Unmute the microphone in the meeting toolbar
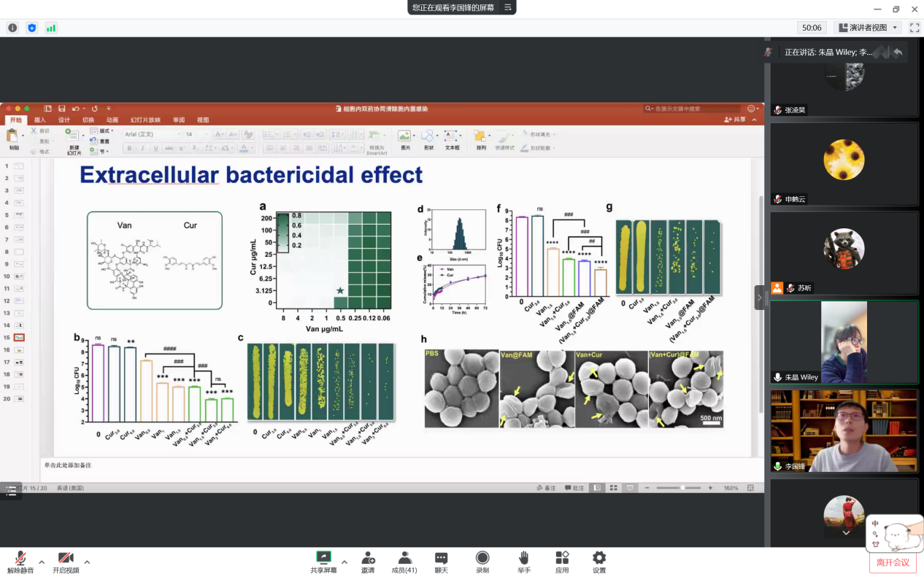Image resolution: width=924 pixels, height=577 pixels. click(20, 562)
